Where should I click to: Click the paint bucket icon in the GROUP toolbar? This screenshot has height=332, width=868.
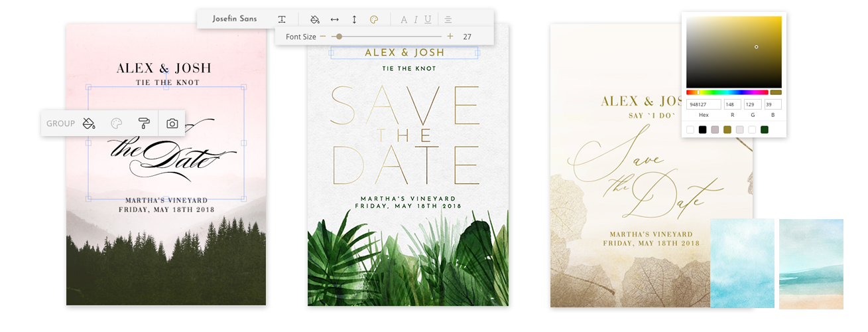(x=89, y=124)
